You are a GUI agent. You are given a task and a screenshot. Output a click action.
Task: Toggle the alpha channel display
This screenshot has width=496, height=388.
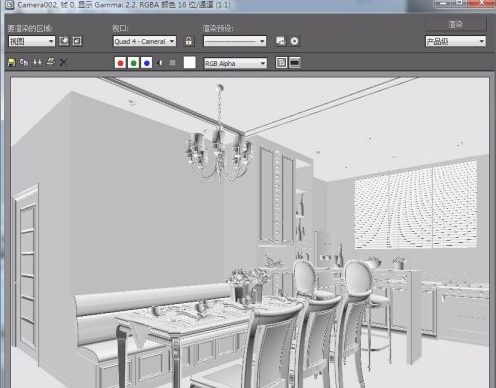coord(159,63)
